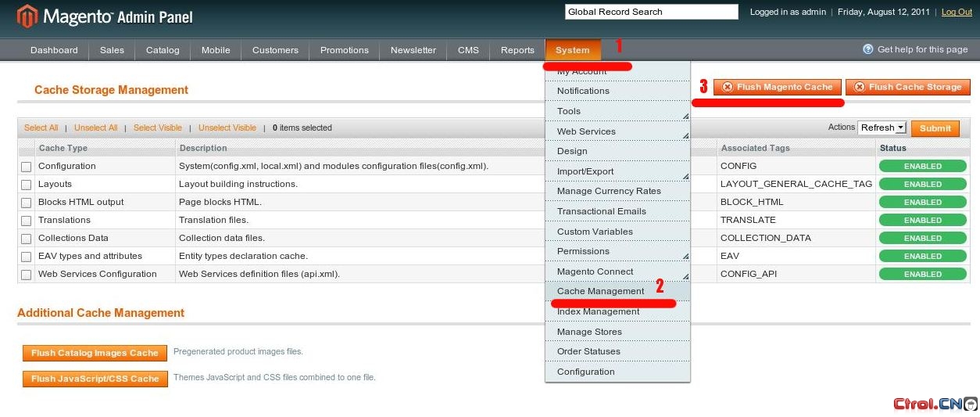Choose Design in the System menu
Viewport: 980px width, 417px height.
(x=617, y=151)
